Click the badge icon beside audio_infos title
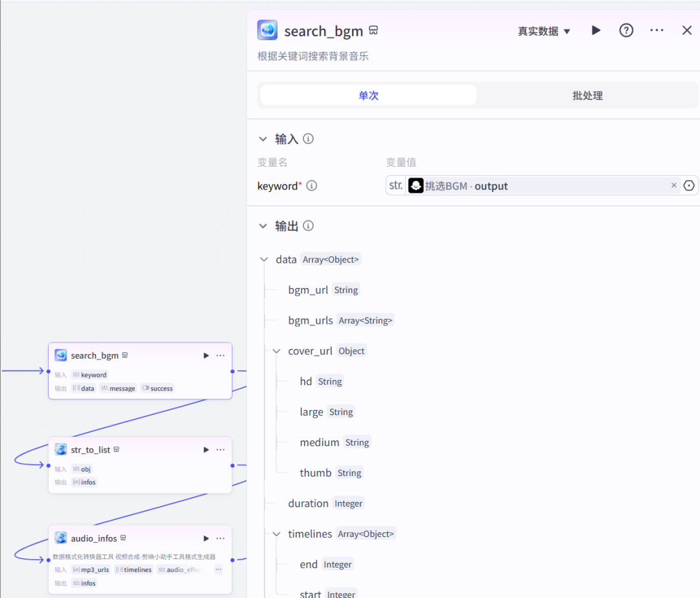Screen dimensions: 700x598 pos(123,538)
